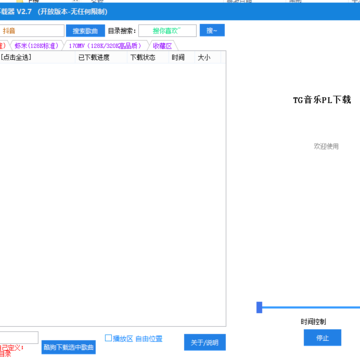Click the 已下载进度 column header
This screenshot has height=360, width=360.
point(101,57)
